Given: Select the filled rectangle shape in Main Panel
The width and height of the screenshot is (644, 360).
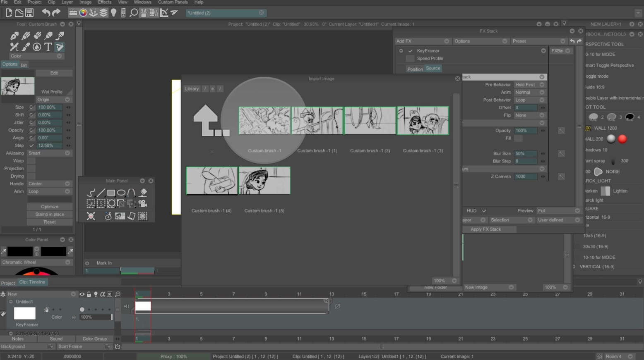Looking at the screenshot, I should coord(111,193).
